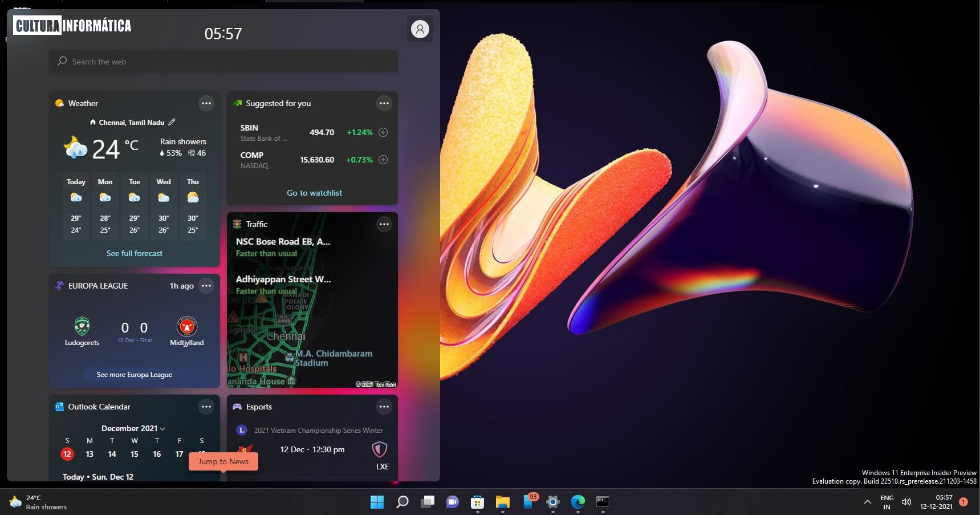Select Wed forecast column
Screen dimensions: 980x515
pos(164,206)
